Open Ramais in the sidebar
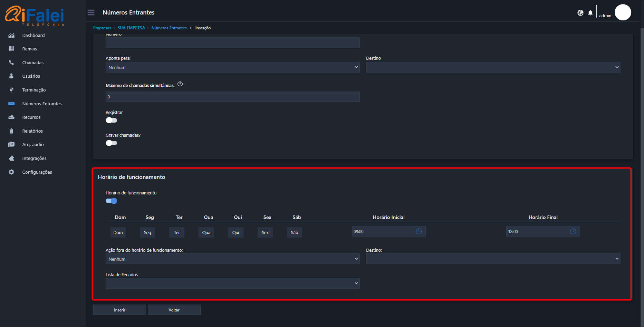This screenshot has height=327, width=644. tap(30, 49)
